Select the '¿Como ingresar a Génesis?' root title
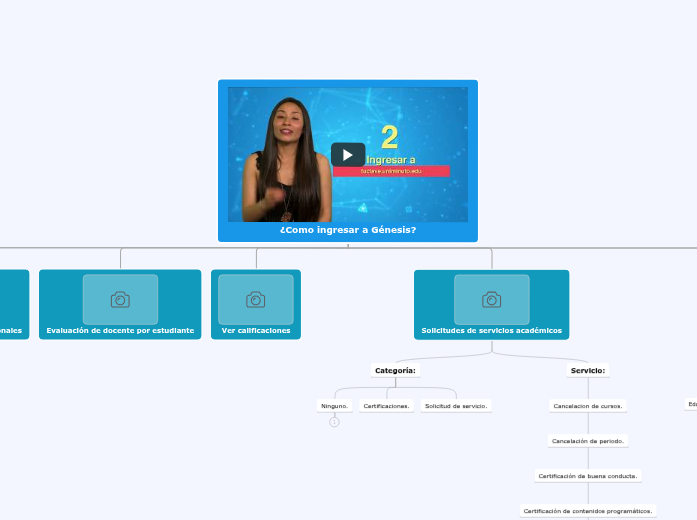This screenshot has height=520, width=697. 347,230
